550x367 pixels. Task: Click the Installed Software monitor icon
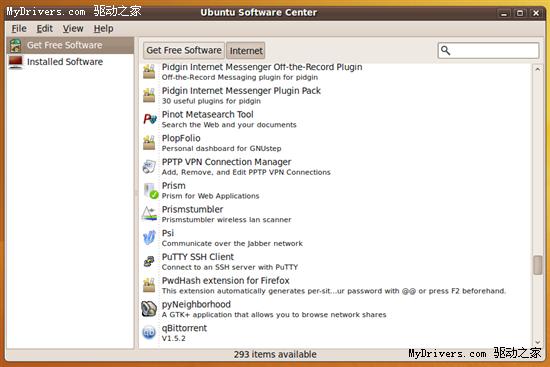pyautogui.click(x=15, y=62)
